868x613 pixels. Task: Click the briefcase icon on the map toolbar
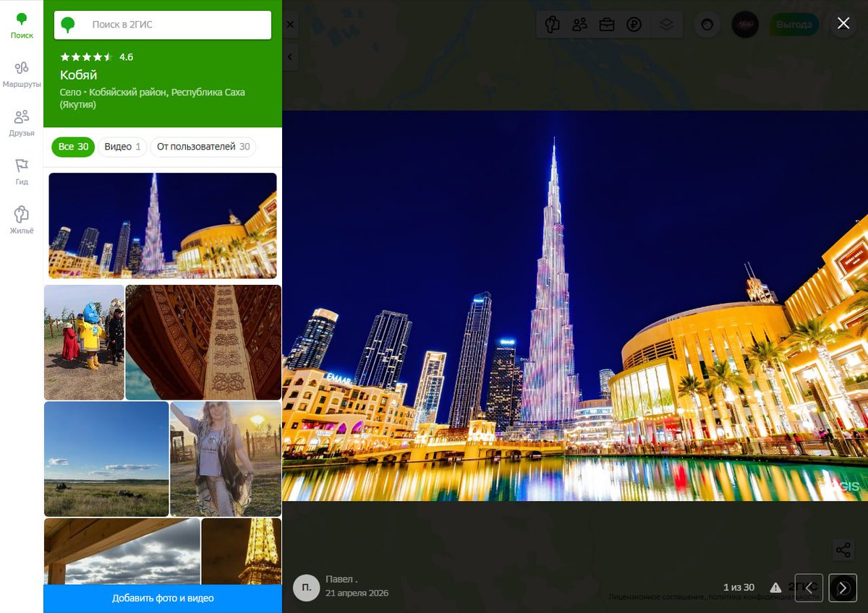[x=607, y=25]
